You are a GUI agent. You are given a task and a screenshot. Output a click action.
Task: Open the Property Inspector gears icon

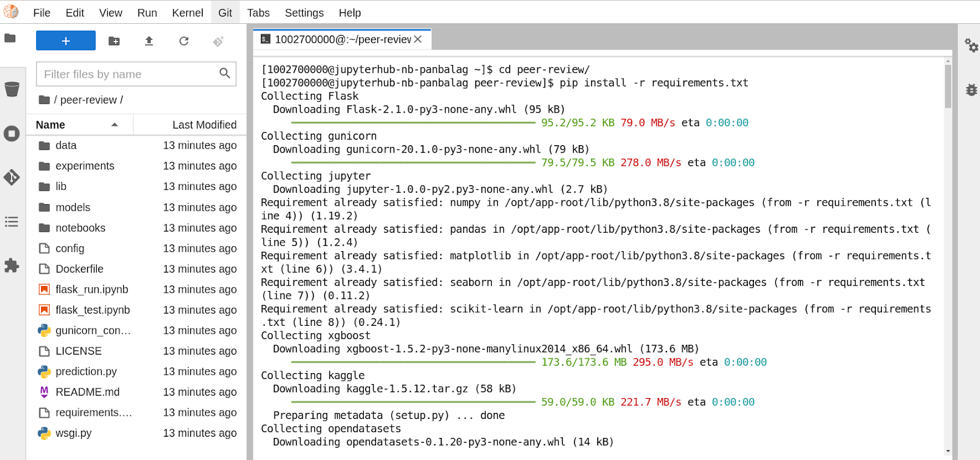pyautogui.click(x=971, y=45)
